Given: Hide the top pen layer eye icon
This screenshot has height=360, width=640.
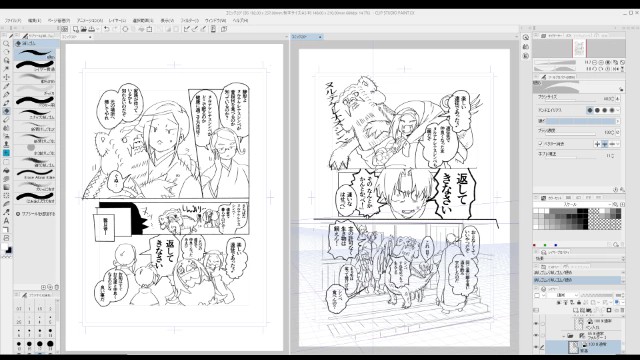Looking at the screenshot, I should pos(536,324).
